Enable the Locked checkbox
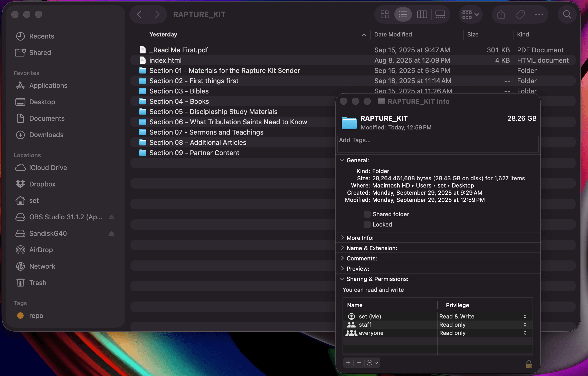 [x=367, y=224]
